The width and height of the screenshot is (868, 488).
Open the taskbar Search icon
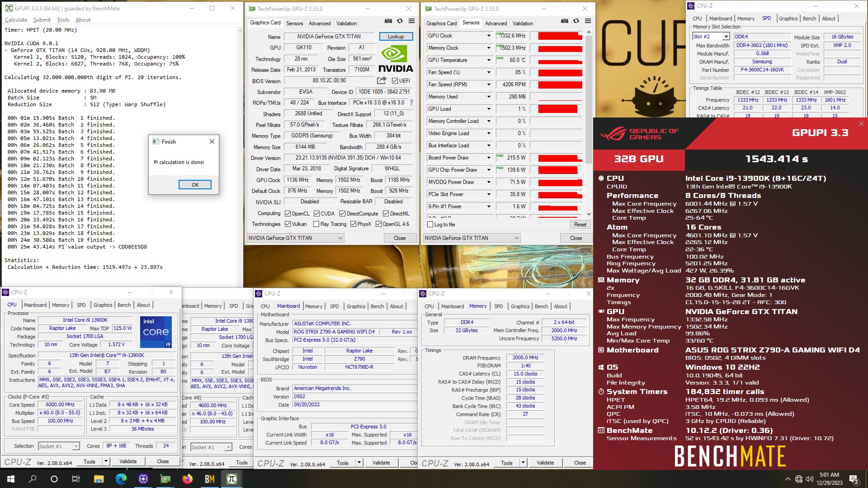(33, 479)
